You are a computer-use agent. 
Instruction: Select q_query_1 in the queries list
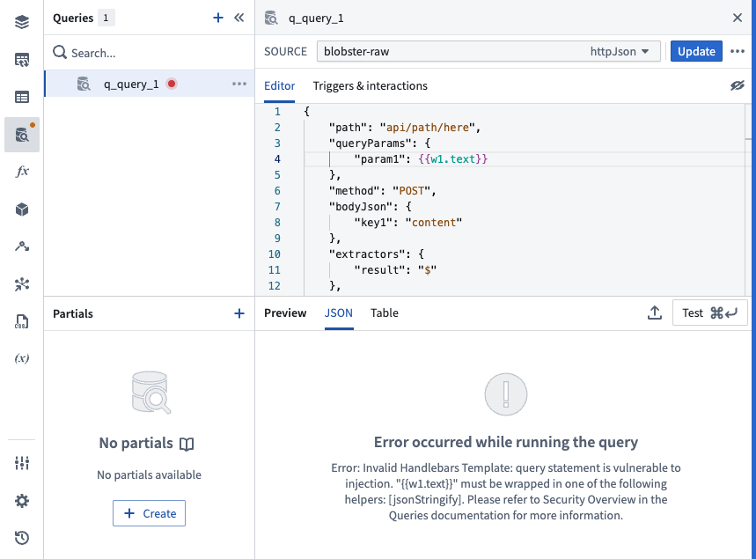pyautogui.click(x=150, y=84)
